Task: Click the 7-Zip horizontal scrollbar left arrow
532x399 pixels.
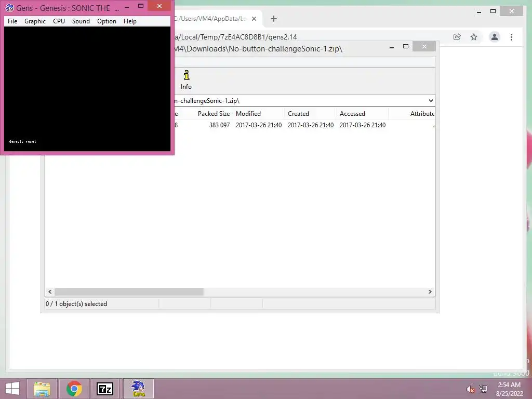Action: tap(50, 292)
